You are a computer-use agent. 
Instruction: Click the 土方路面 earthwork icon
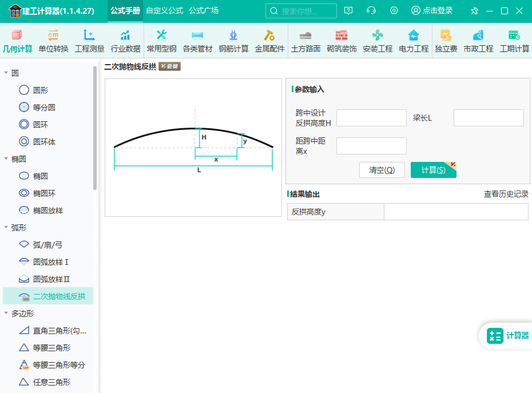(305, 41)
